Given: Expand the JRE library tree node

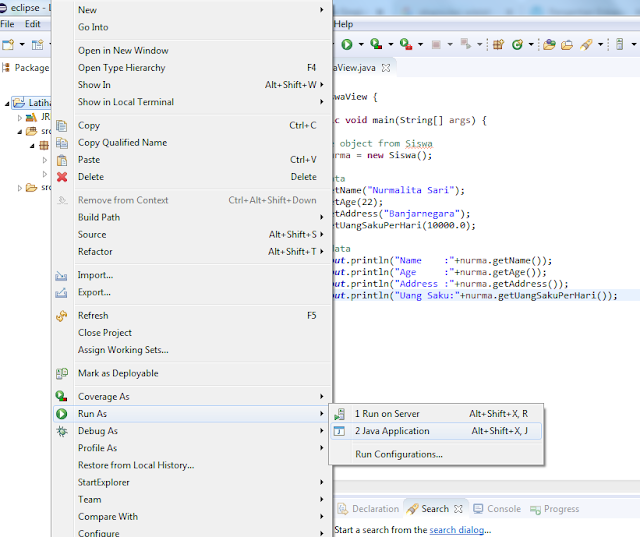Looking at the screenshot, I should tap(20, 118).
